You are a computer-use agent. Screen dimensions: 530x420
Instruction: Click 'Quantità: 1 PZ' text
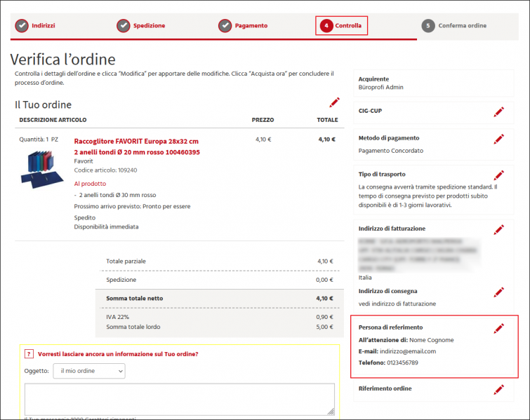click(39, 140)
